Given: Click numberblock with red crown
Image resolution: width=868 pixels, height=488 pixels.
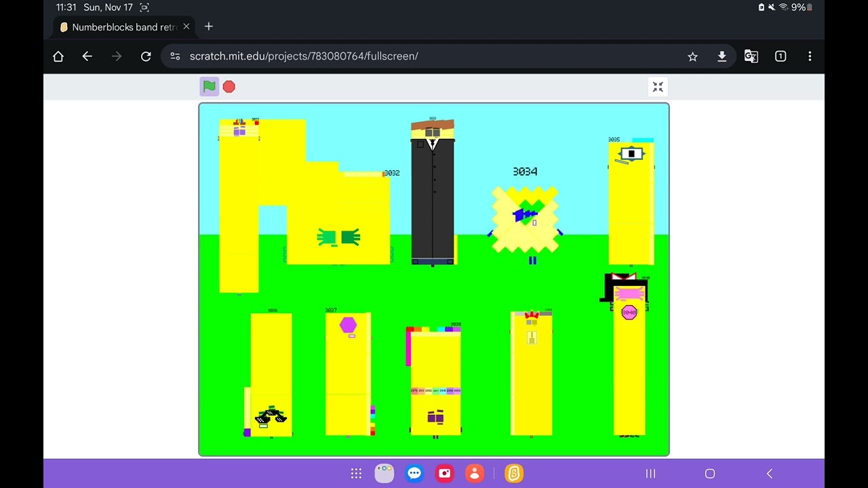Looking at the screenshot, I should coord(532,373).
